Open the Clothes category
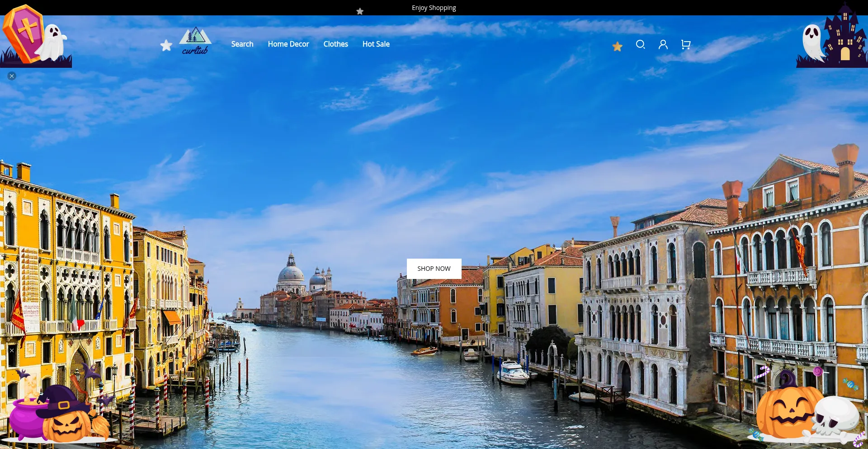Image resolution: width=868 pixels, height=449 pixels. click(335, 44)
